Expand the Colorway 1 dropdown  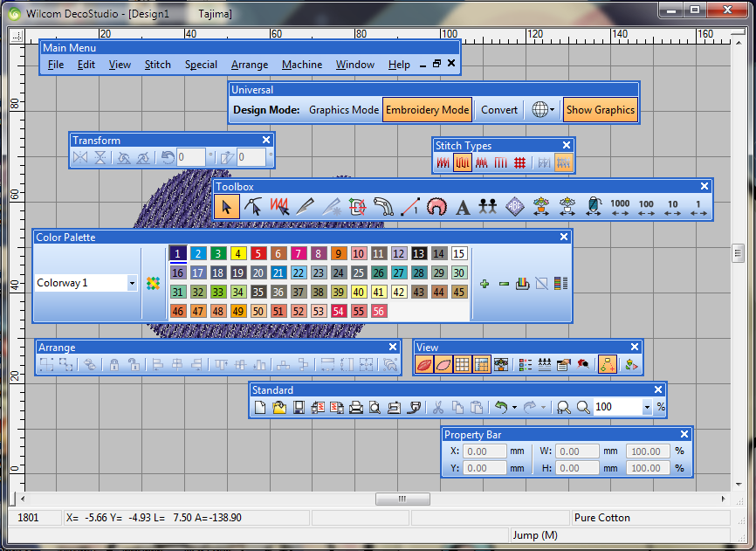[x=132, y=283]
